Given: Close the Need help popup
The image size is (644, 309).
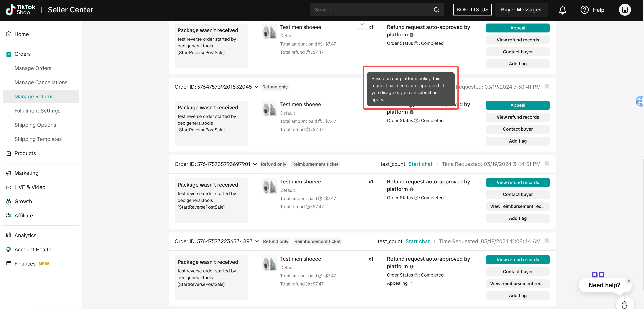Looking at the screenshot, I should pyautogui.click(x=629, y=281).
